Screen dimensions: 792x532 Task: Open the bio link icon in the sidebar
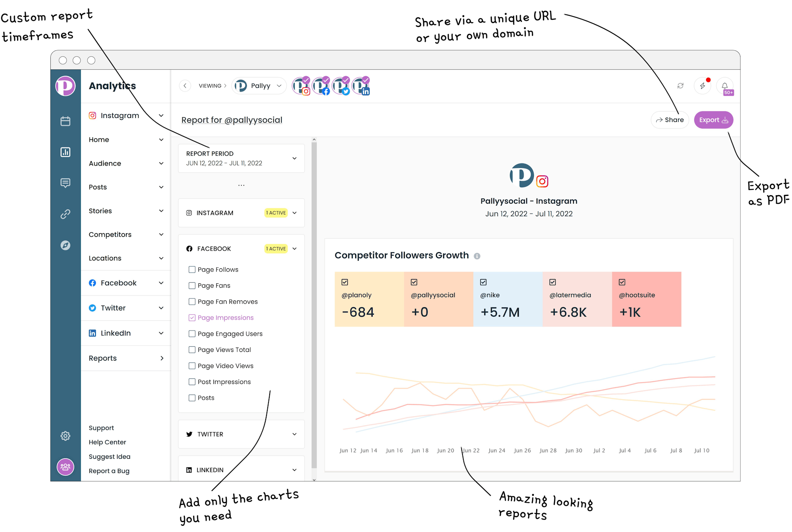click(65, 214)
